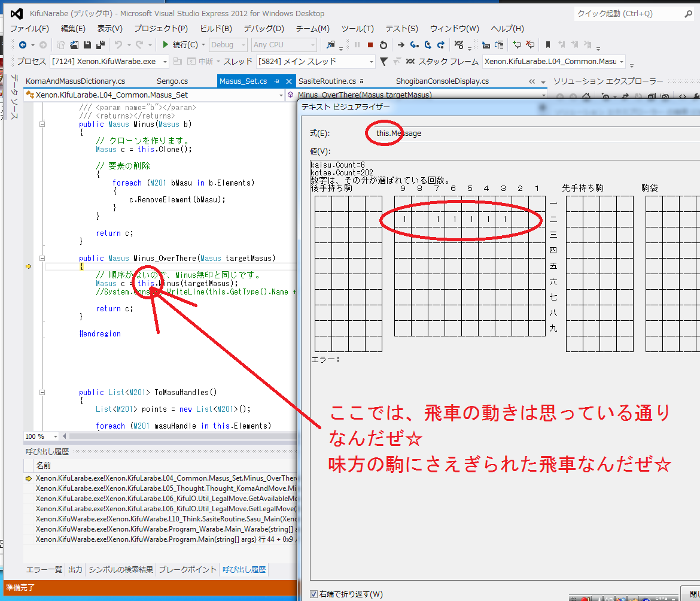Click the Navigate Backward arrow icon

click(x=22, y=45)
